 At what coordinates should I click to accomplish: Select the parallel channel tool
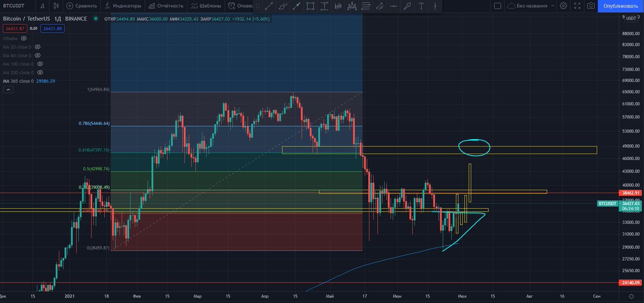tap(379, 6)
